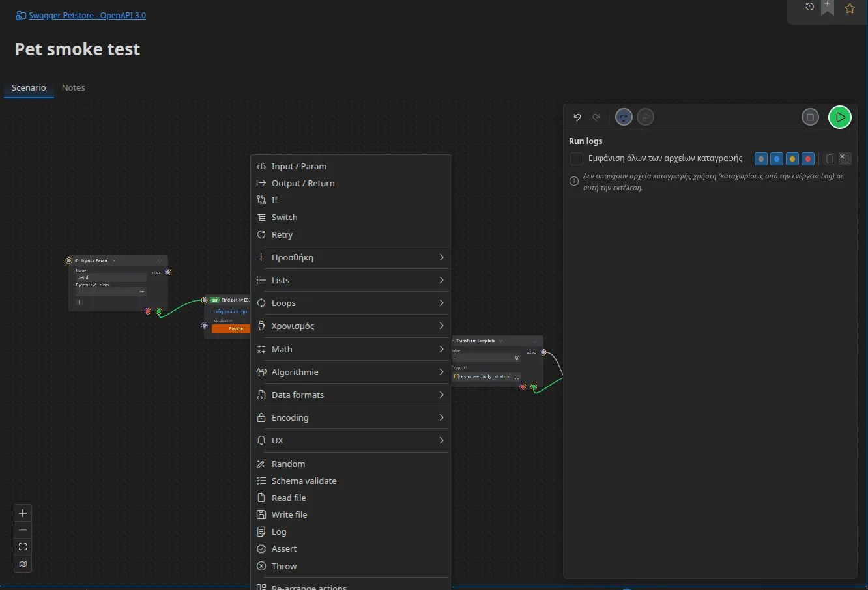Clear run logs with the list-x icon
Viewport: 868px width, 590px height.
tap(845, 158)
